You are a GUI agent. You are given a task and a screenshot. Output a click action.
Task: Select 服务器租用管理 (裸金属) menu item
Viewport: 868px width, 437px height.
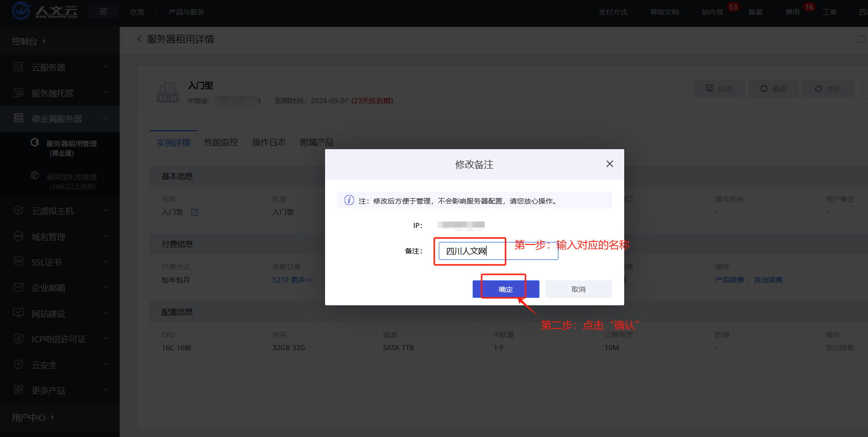60,148
